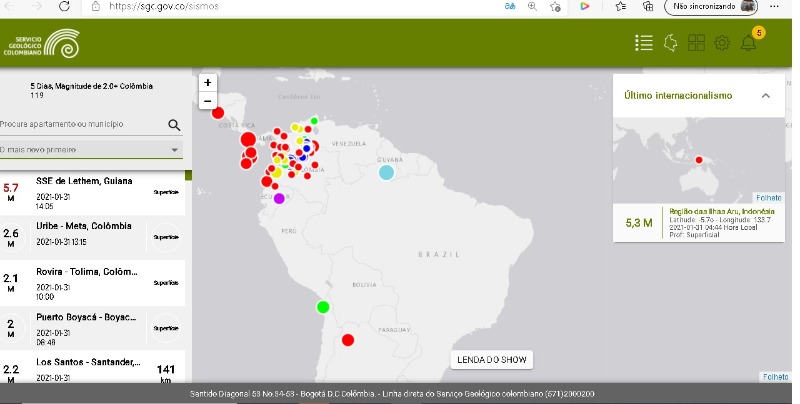Viewport: 800px width, 404px height.
Task: Open the settings gear in header
Action: click(x=722, y=43)
